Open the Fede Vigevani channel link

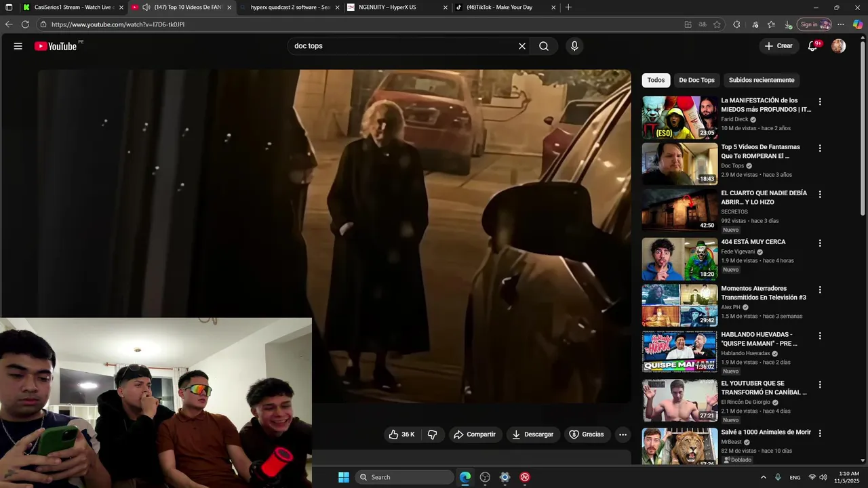point(738,251)
